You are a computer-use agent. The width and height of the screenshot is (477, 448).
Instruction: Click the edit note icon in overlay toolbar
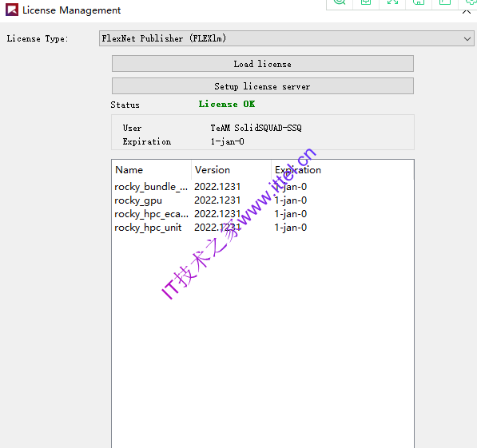[x=445, y=2]
